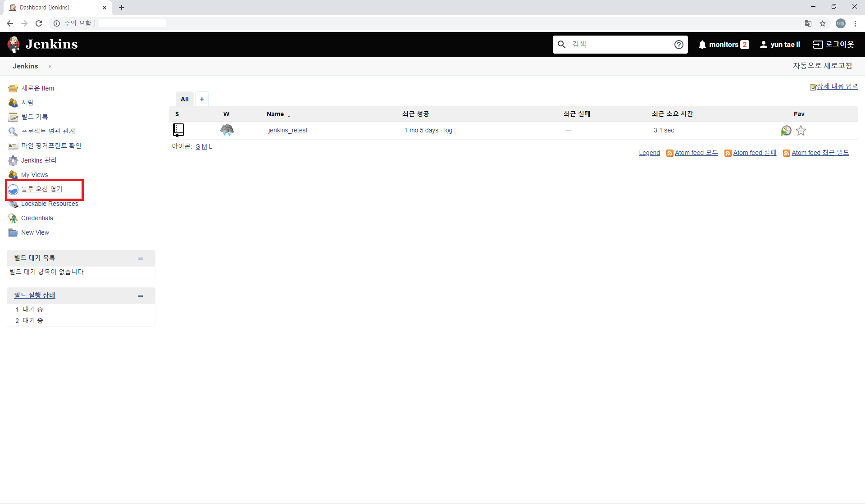Set icon size to M
The height and width of the screenshot is (504, 865).
[x=205, y=147]
